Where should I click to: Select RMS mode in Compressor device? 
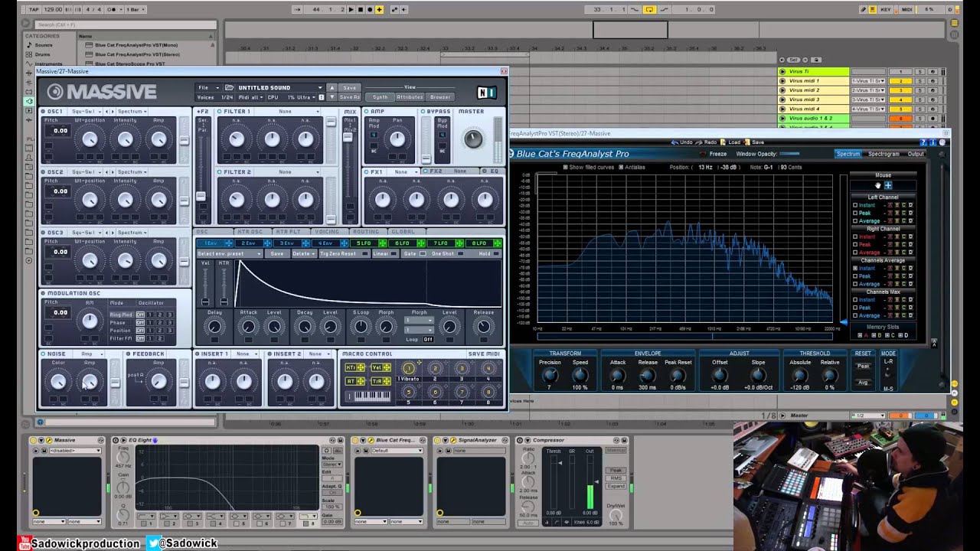[x=616, y=478]
